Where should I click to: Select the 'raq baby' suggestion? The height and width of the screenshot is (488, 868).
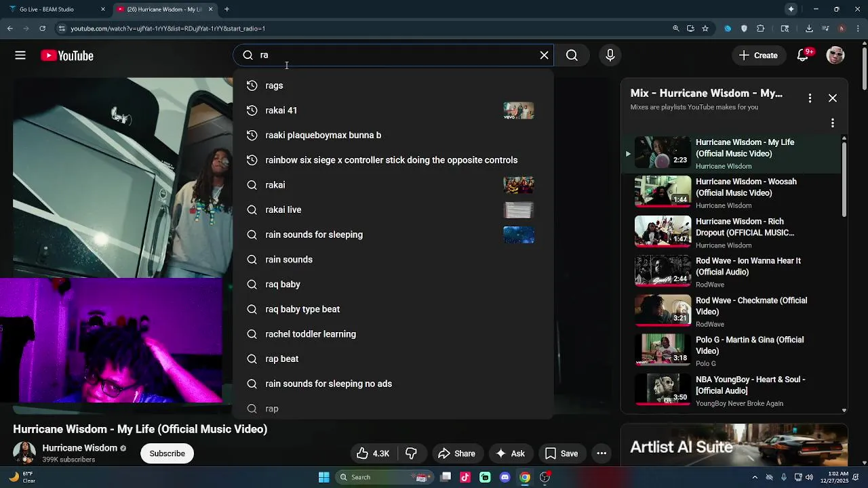coord(393,284)
